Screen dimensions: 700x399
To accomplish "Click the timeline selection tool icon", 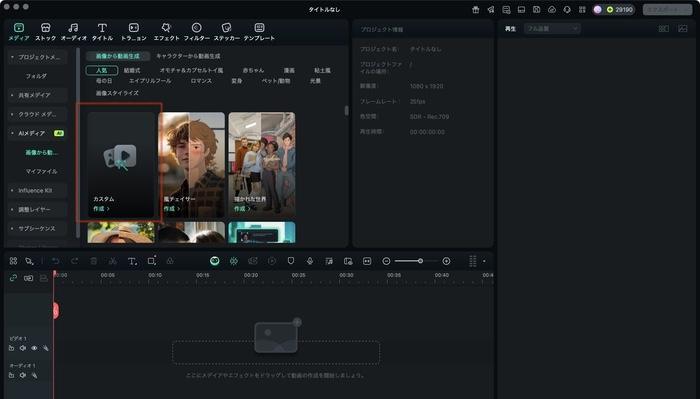I will (x=29, y=261).
